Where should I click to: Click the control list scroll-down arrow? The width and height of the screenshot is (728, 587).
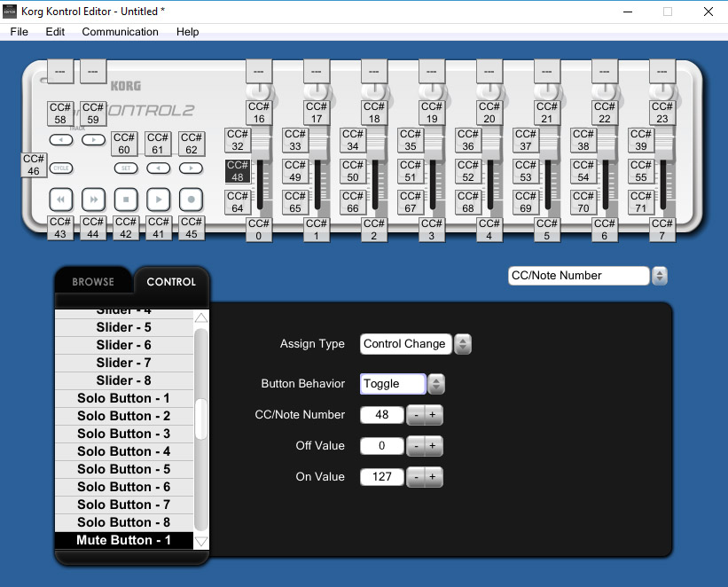(x=201, y=542)
